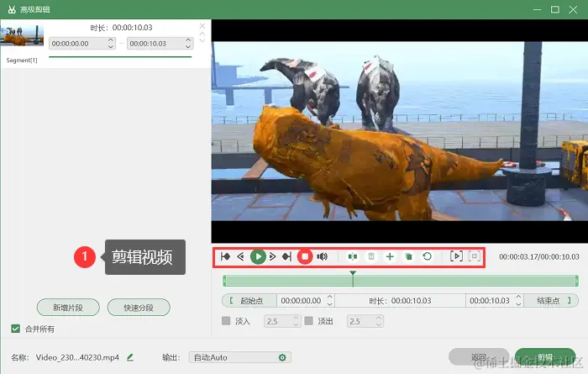The width and height of the screenshot is (588, 374).
Task: Jump to segment start point icon
Action: 225,256
